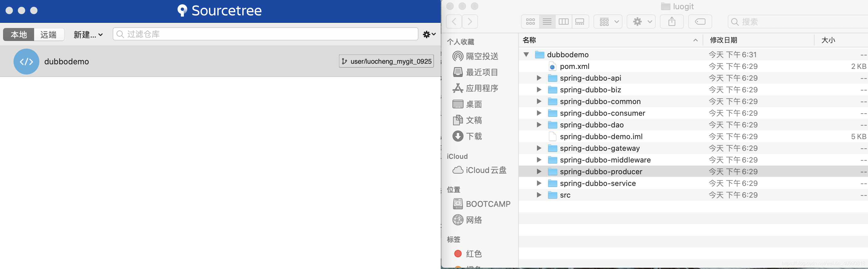Open iCloud 云盘 in the sidebar

[x=479, y=170]
